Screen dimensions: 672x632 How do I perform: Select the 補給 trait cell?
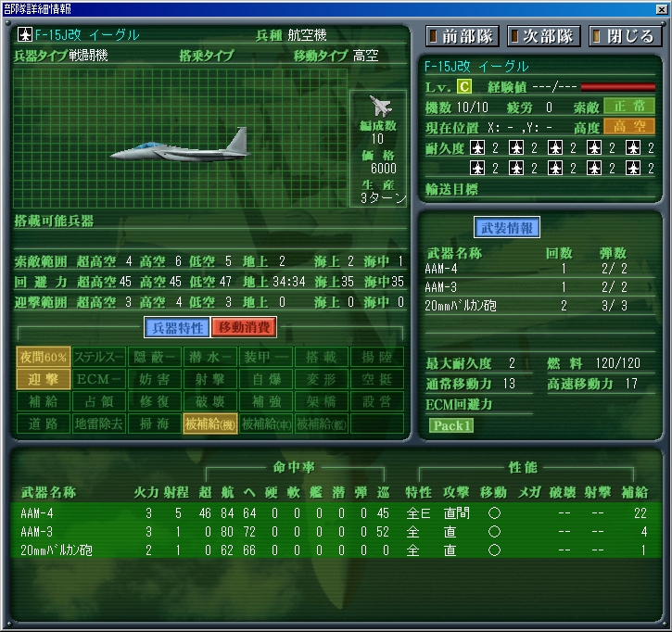(x=44, y=401)
